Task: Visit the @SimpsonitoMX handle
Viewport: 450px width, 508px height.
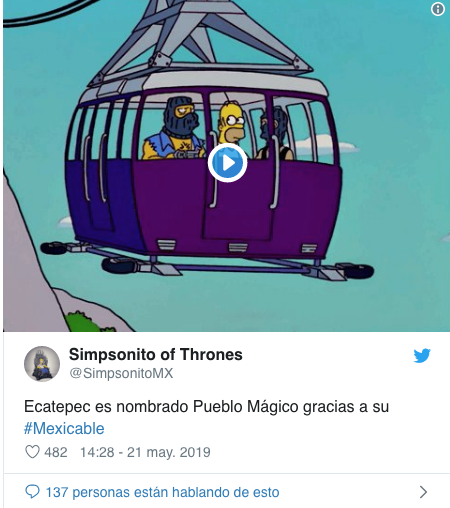Action: pos(121,373)
